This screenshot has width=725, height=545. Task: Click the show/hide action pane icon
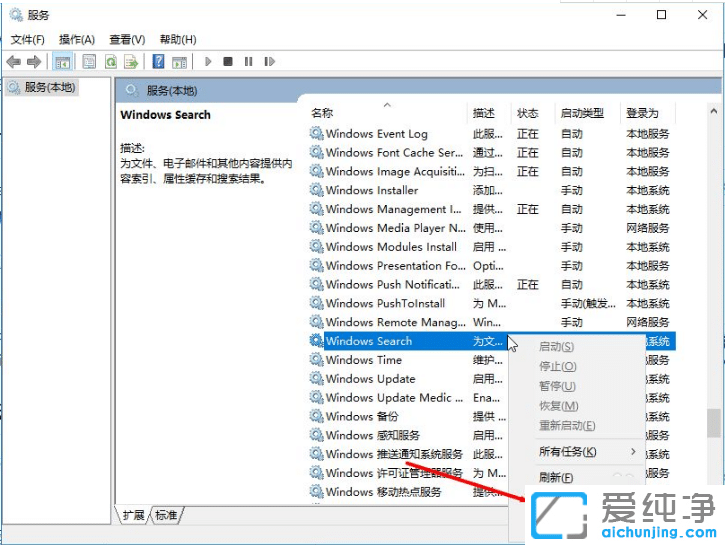pyautogui.click(x=179, y=61)
